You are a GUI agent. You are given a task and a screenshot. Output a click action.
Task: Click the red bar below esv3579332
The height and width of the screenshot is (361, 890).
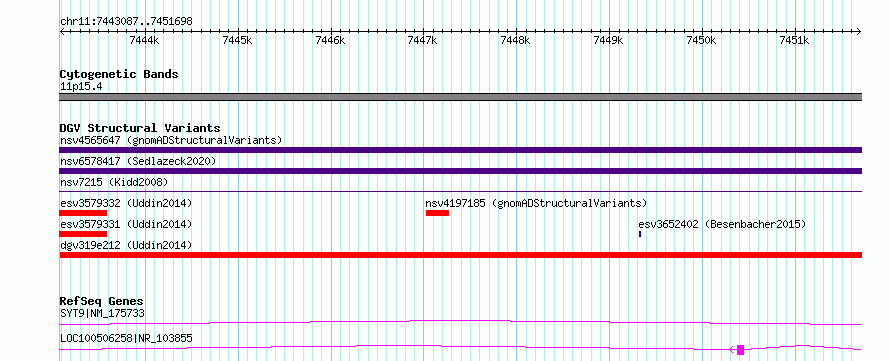click(x=83, y=213)
